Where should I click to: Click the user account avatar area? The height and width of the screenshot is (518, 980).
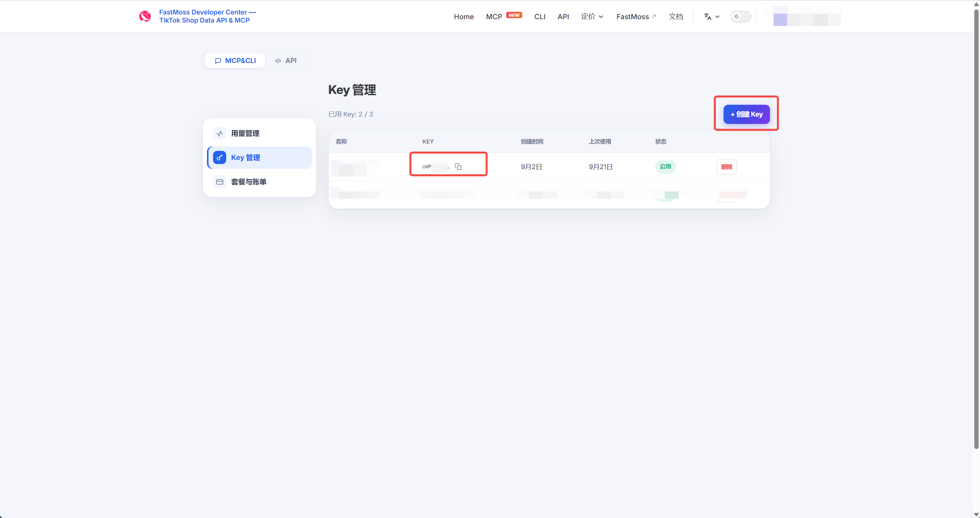click(x=807, y=17)
